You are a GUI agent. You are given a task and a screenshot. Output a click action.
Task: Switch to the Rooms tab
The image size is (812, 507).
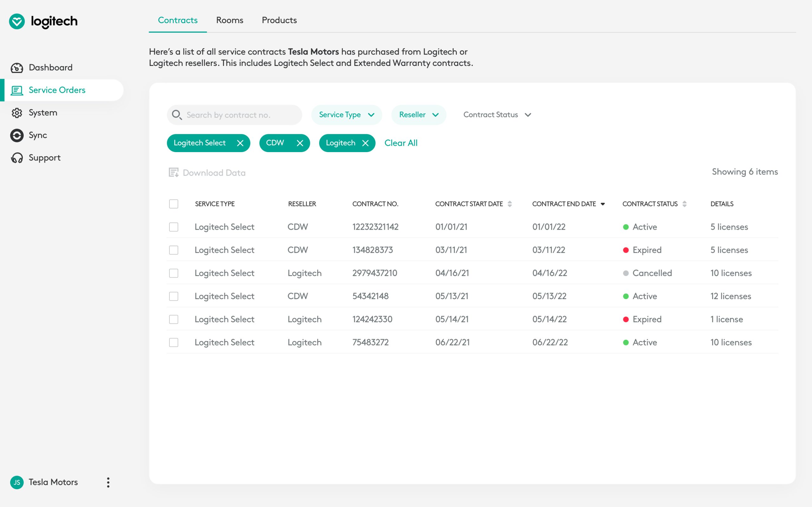[230, 20]
